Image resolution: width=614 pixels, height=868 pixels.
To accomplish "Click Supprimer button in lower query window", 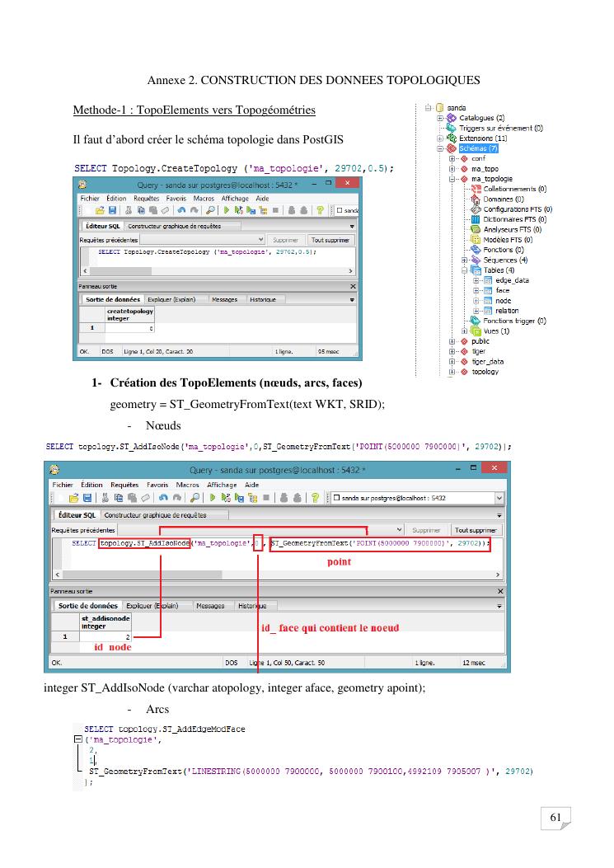I will pyautogui.click(x=425, y=529).
